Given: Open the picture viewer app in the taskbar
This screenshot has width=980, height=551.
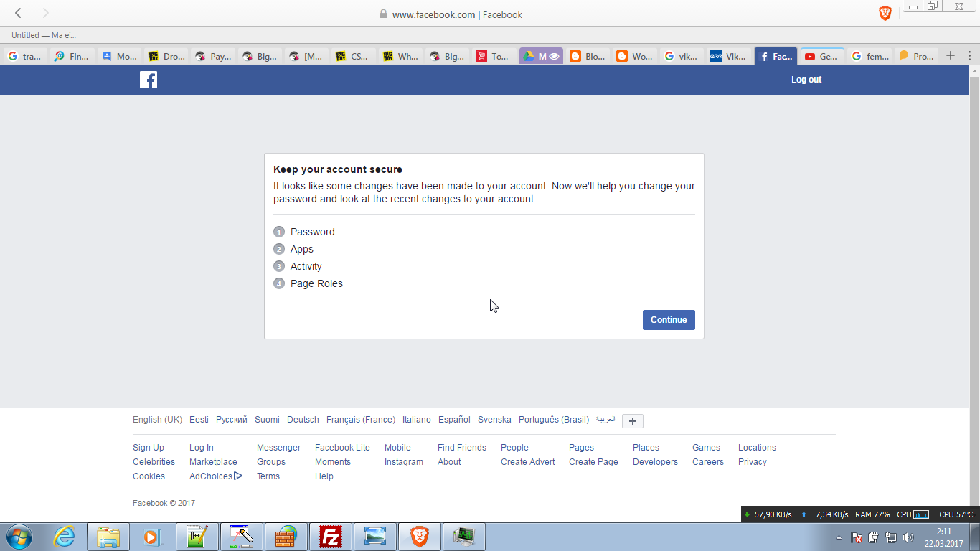Looking at the screenshot, I should [375, 537].
